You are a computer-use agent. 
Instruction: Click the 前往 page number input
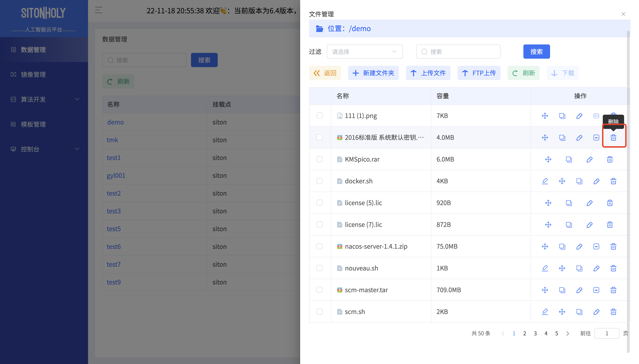coord(607,333)
